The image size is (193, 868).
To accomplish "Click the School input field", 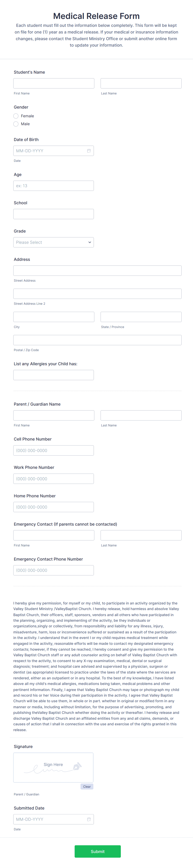I will pyautogui.click(x=54, y=214).
